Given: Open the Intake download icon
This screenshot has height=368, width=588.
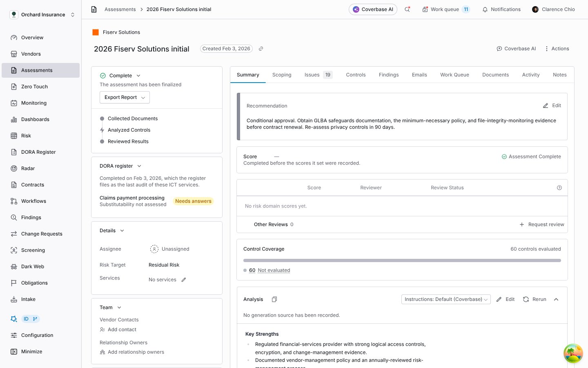Looking at the screenshot, I should 14,299.
